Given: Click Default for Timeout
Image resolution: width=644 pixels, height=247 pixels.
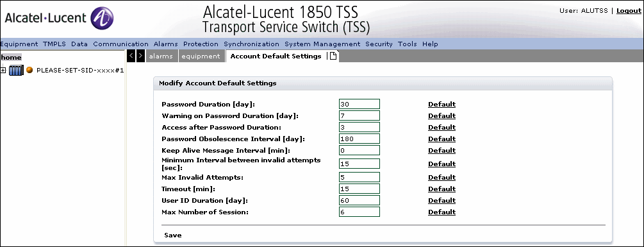Looking at the screenshot, I should [442, 189].
